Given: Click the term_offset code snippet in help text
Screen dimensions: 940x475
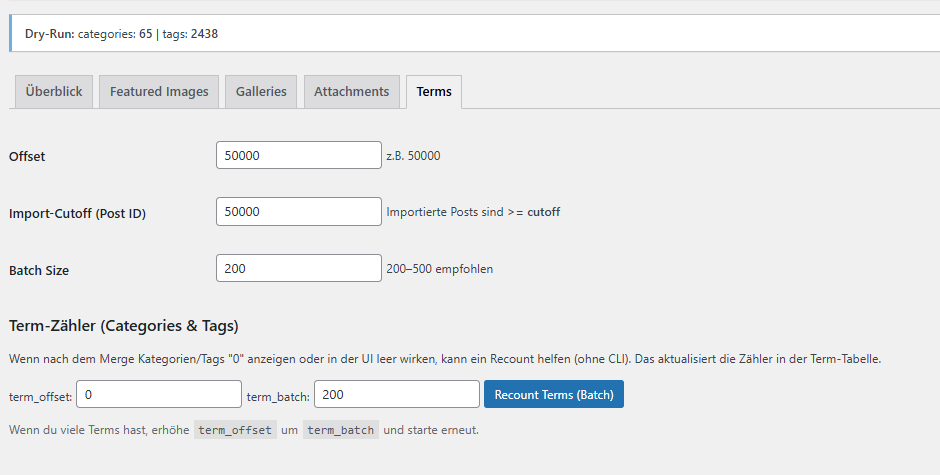Looking at the screenshot, I should click(x=235, y=430).
